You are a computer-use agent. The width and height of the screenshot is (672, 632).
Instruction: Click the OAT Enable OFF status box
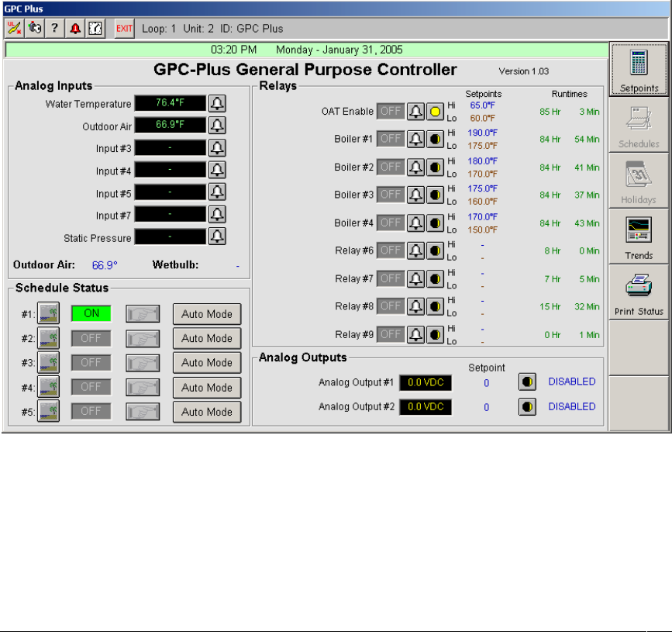pyautogui.click(x=391, y=112)
